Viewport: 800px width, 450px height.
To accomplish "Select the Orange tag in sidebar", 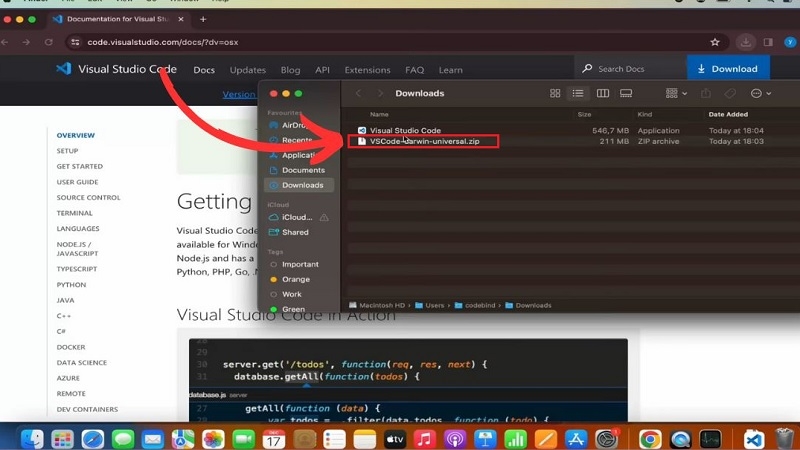I will [291, 280].
